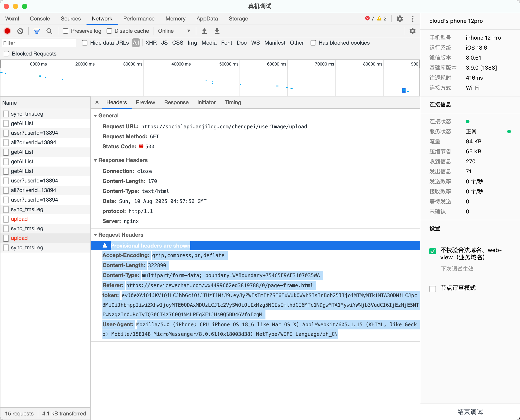520x420 pixels.
Task: Switch to the Console tab
Action: click(x=40, y=19)
